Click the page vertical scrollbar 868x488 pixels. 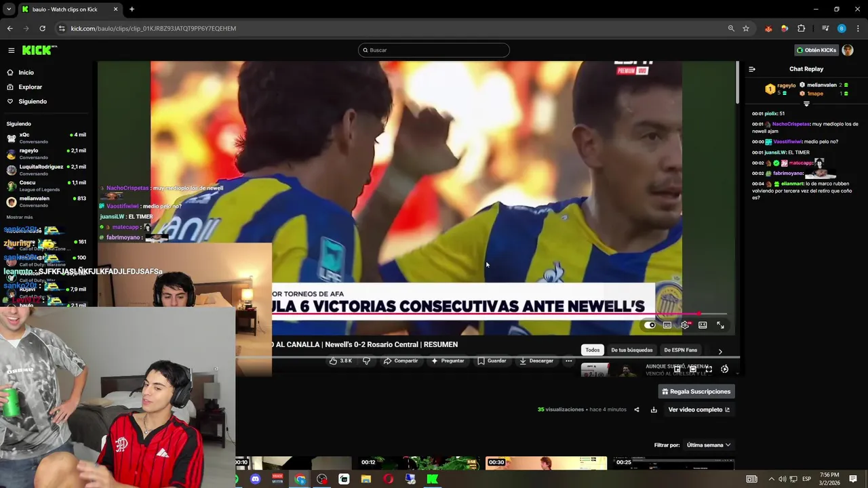(x=737, y=83)
